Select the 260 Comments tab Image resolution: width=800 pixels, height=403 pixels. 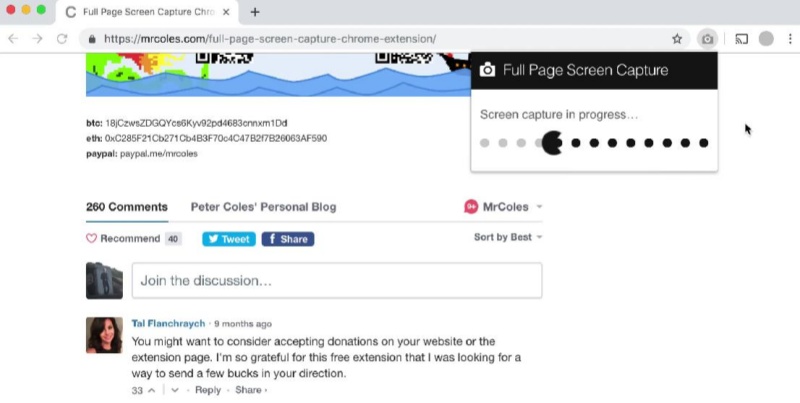coord(127,207)
